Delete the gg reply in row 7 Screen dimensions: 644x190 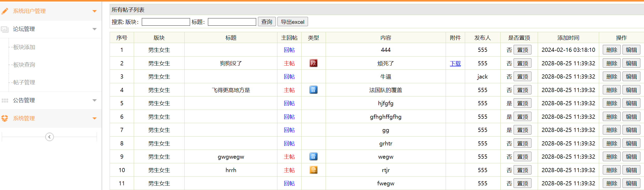612,130
